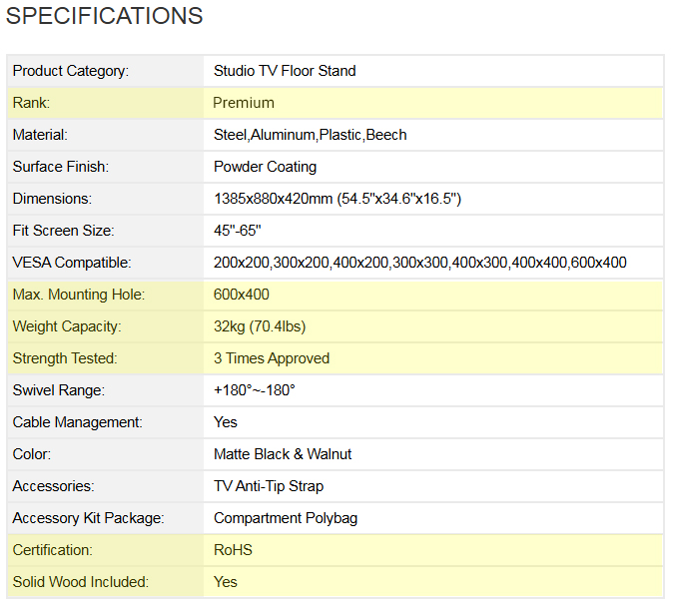Click the Product Category label
Viewport: 680px width, 616px height.
71,71
